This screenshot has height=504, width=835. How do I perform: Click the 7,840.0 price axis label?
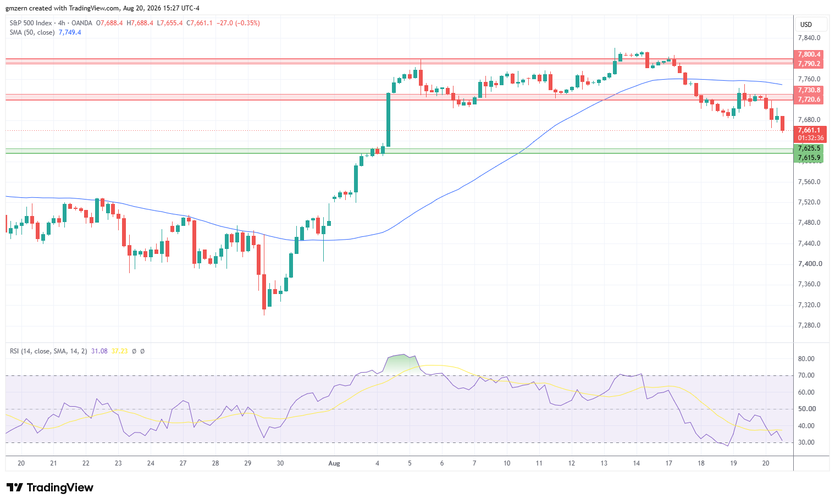click(x=809, y=38)
